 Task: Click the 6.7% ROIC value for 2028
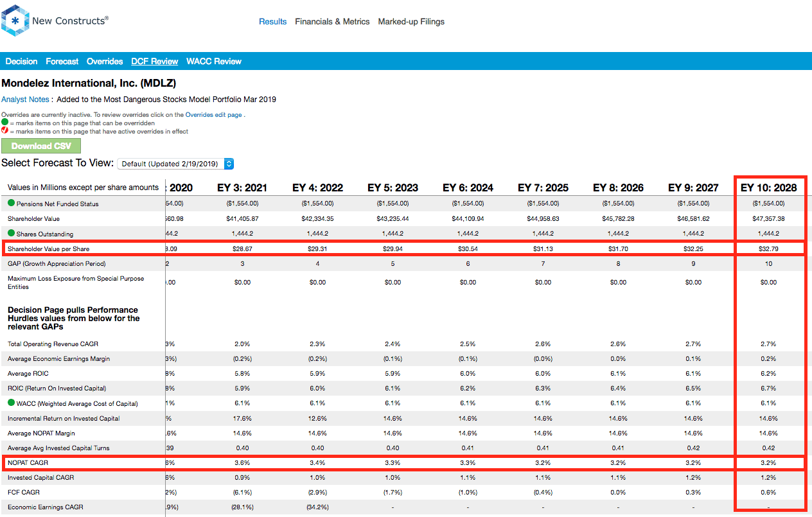click(x=768, y=389)
